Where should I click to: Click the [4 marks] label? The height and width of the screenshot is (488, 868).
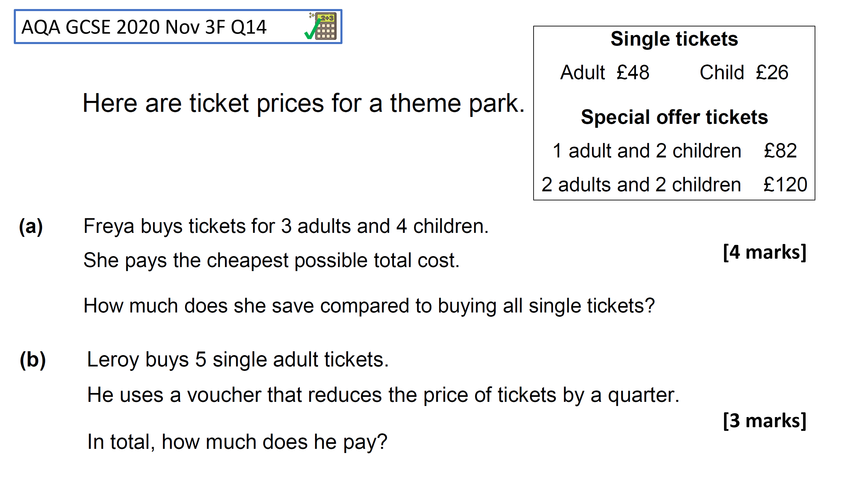point(764,252)
